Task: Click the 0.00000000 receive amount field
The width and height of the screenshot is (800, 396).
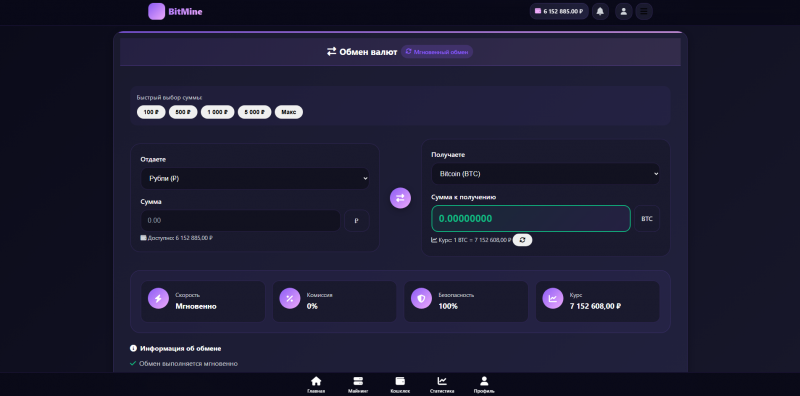Action: pos(531,218)
